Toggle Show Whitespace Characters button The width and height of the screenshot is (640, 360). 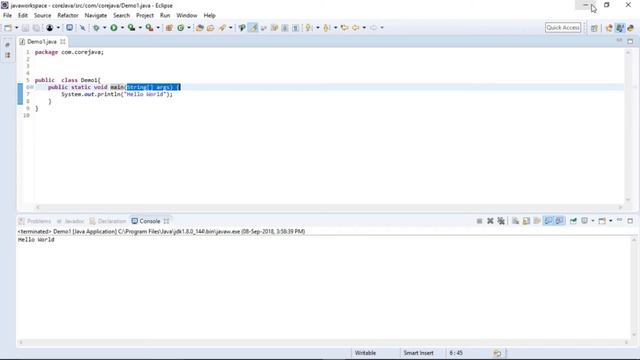tap(296, 28)
